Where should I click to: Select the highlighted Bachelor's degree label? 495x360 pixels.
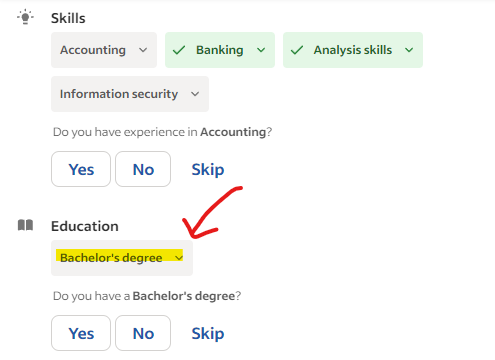(x=111, y=258)
